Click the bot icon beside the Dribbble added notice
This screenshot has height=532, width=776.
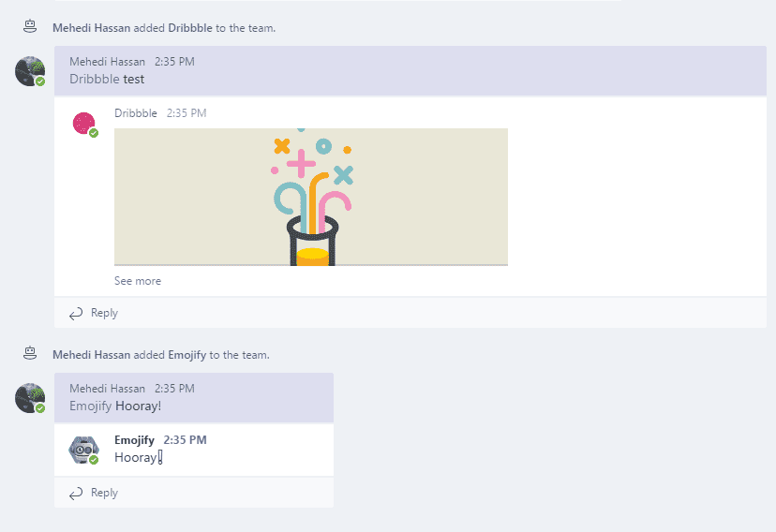[x=30, y=27]
